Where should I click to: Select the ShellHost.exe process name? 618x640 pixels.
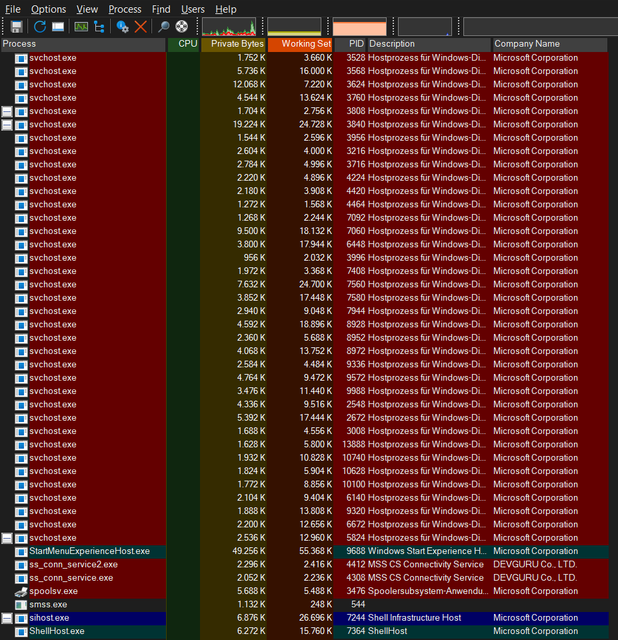[x=57, y=631]
